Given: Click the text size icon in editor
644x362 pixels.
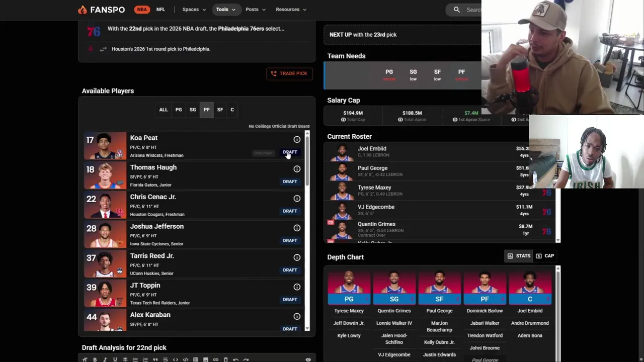Looking at the screenshot, I should [85, 359].
